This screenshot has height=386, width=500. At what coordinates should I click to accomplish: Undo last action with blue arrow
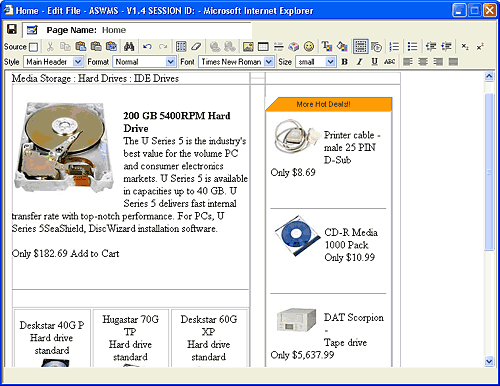pyautogui.click(x=147, y=46)
